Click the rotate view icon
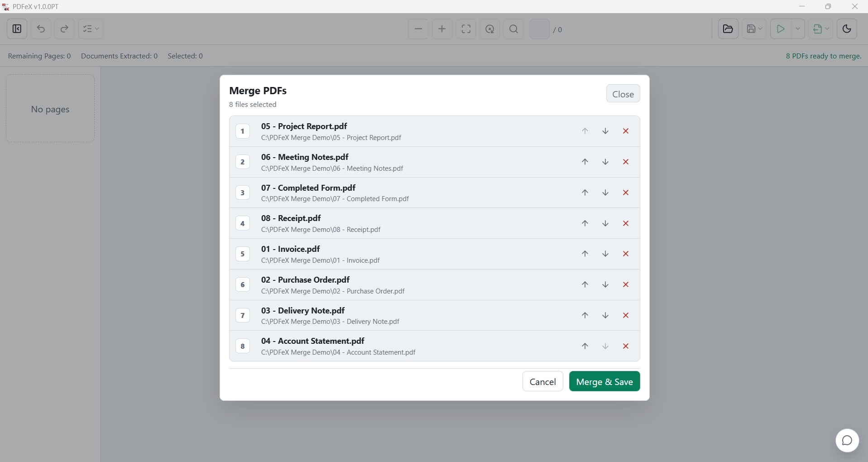Screen dimensions: 868x462 (490, 29)
